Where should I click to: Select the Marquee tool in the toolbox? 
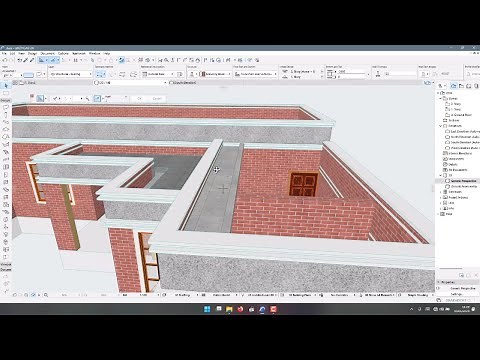[x=6, y=93]
